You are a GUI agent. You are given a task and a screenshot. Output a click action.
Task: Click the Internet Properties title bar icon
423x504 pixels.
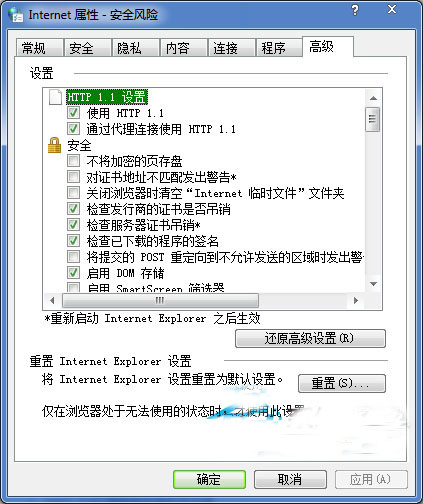pyautogui.click(x=16, y=15)
